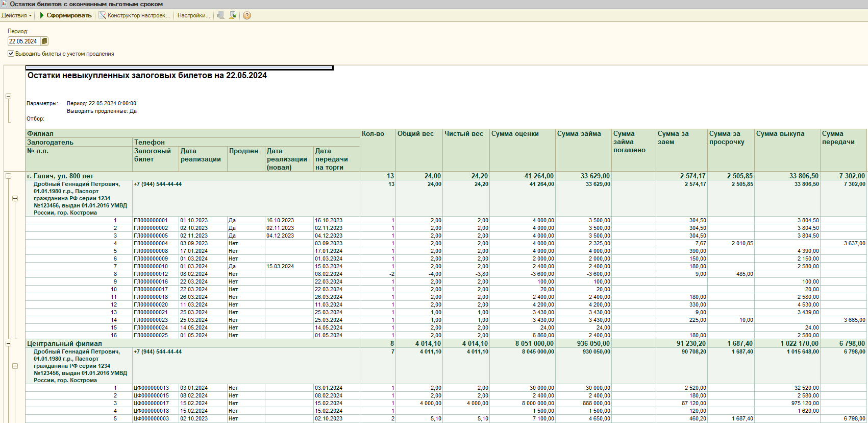Click ticket ЦФ000000003 cell
868x423 pixels.
(x=156, y=418)
